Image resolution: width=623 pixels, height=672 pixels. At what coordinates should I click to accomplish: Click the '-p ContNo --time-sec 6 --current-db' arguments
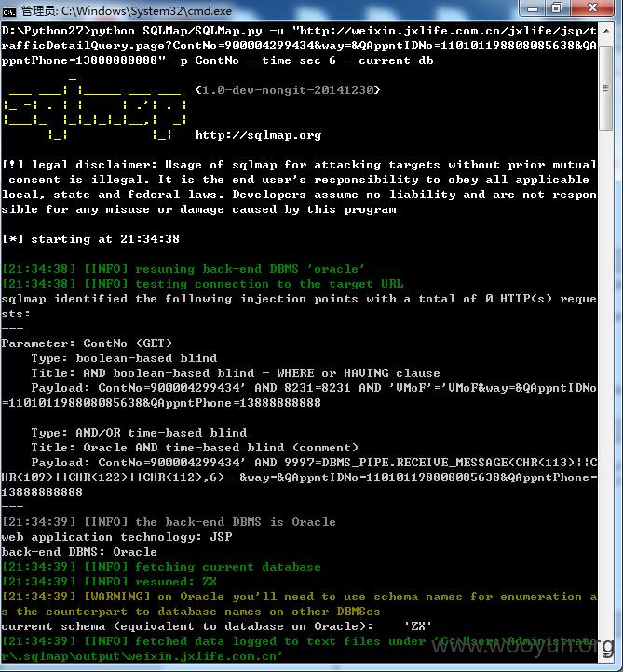coord(303,60)
